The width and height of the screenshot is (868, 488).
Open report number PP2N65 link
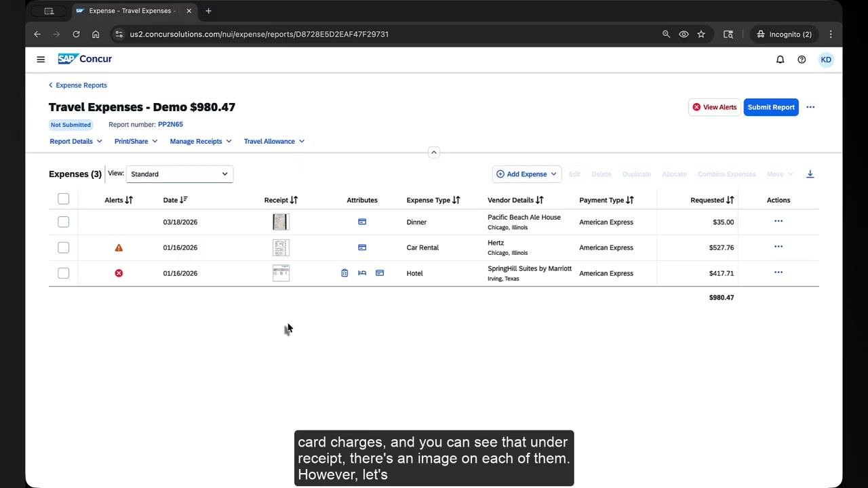pyautogui.click(x=170, y=125)
